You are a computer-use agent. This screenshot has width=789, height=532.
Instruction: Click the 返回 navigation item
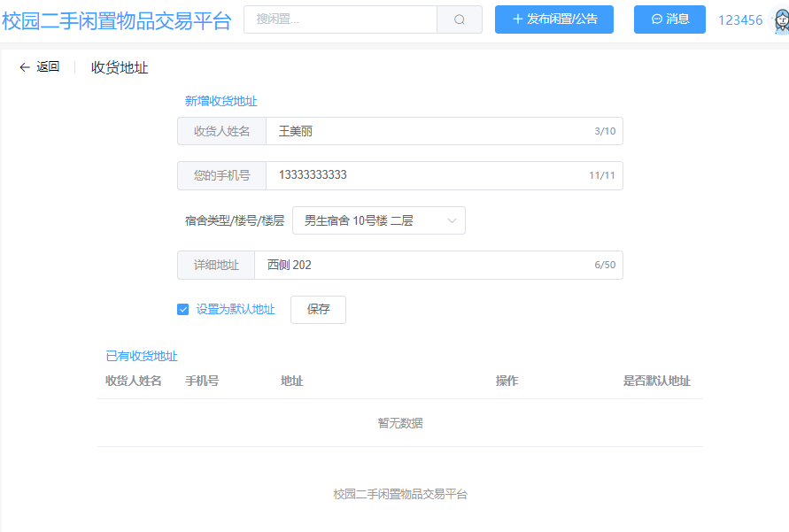(x=48, y=66)
